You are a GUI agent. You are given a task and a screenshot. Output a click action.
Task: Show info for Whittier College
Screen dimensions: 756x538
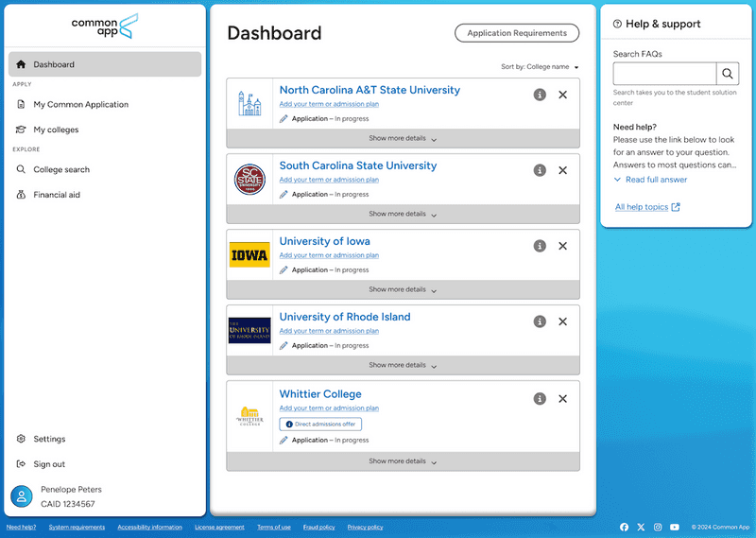tap(540, 399)
